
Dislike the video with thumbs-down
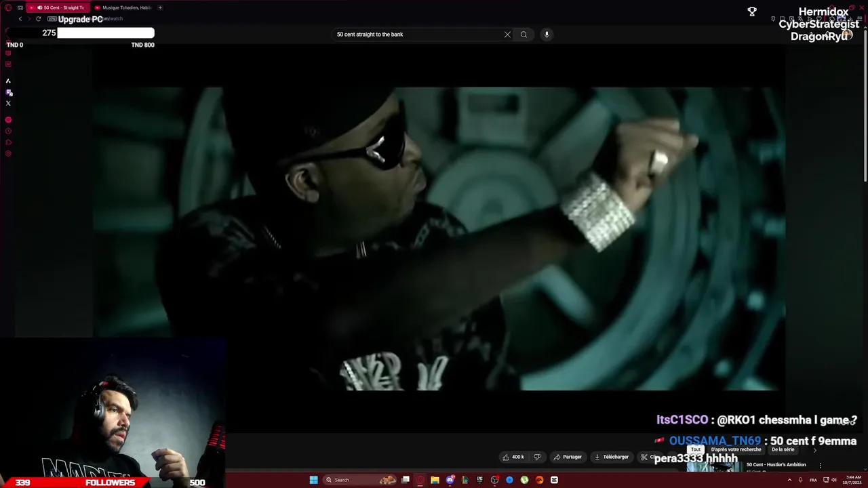(x=537, y=457)
